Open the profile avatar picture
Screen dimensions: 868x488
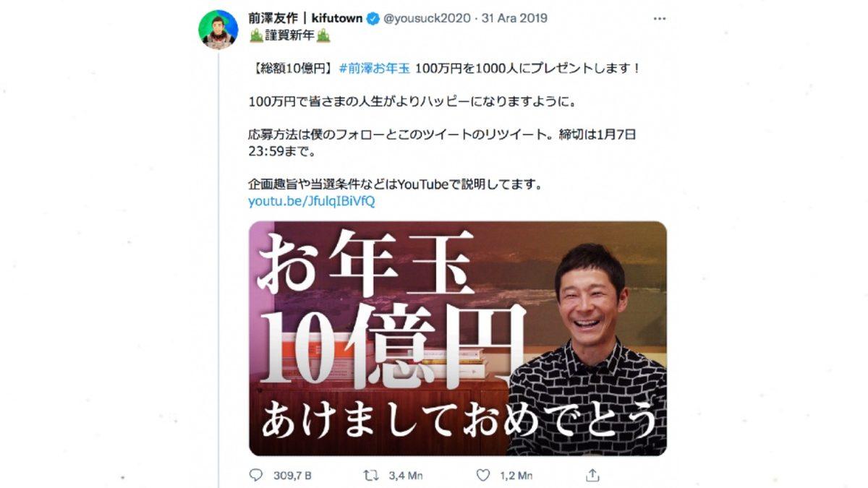click(218, 30)
